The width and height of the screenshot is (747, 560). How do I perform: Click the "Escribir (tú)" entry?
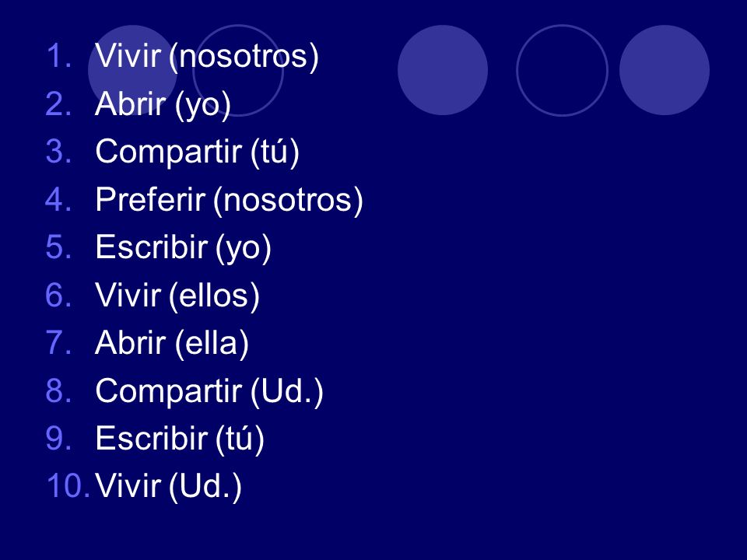[x=180, y=439]
